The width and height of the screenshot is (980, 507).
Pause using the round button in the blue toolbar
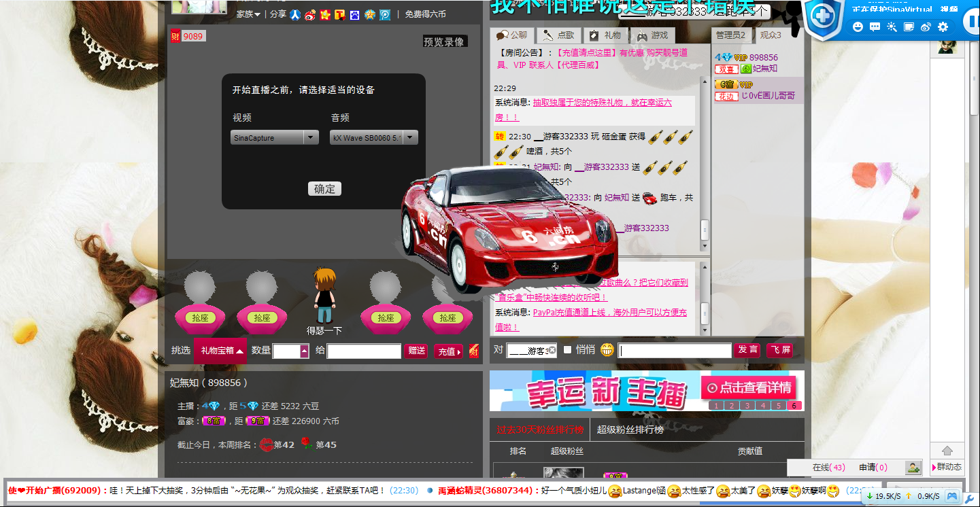coord(973,22)
